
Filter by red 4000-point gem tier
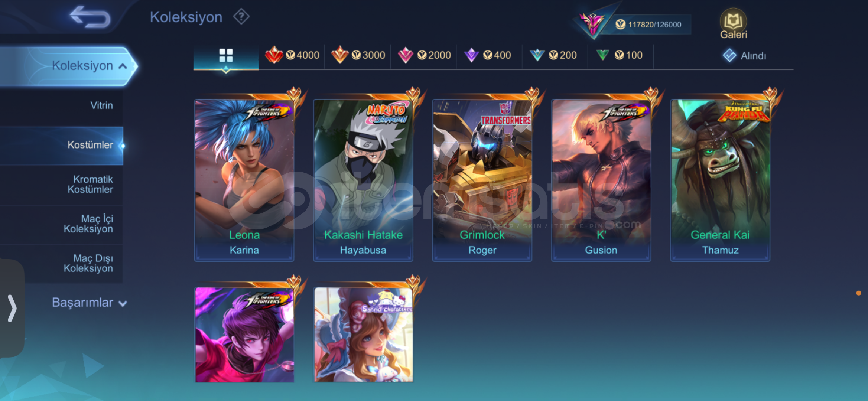(292, 55)
